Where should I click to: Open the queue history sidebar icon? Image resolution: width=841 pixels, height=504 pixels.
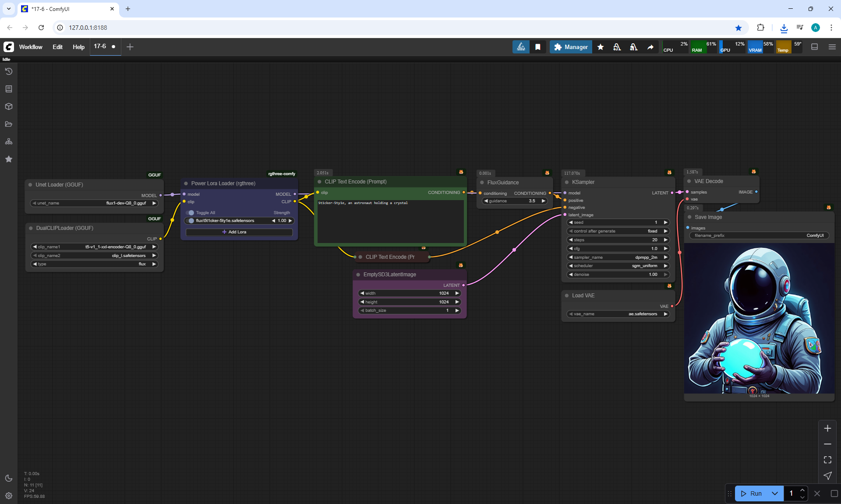[x=9, y=71]
